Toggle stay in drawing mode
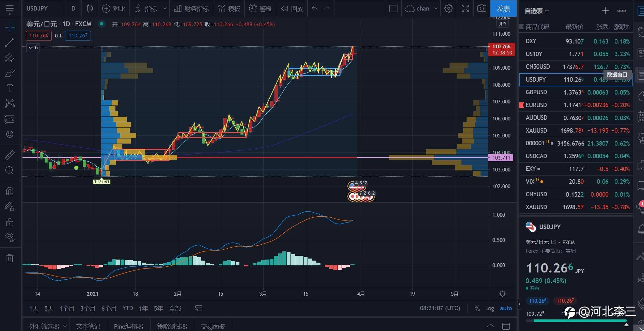This screenshot has height=331, width=644. [10, 206]
